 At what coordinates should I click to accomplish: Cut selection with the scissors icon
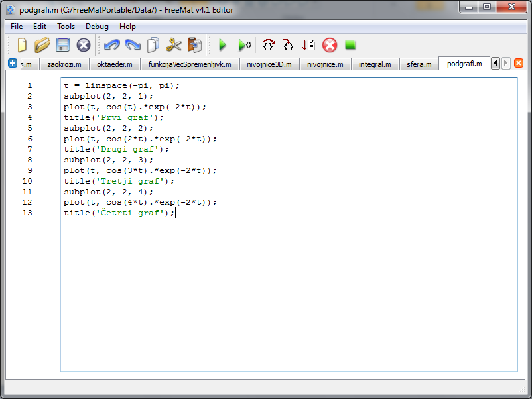point(174,45)
